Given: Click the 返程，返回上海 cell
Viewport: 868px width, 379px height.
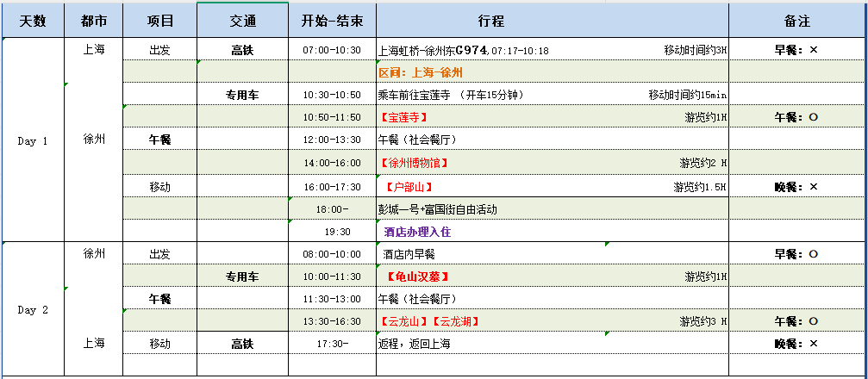Looking at the screenshot, I should 552,344.
